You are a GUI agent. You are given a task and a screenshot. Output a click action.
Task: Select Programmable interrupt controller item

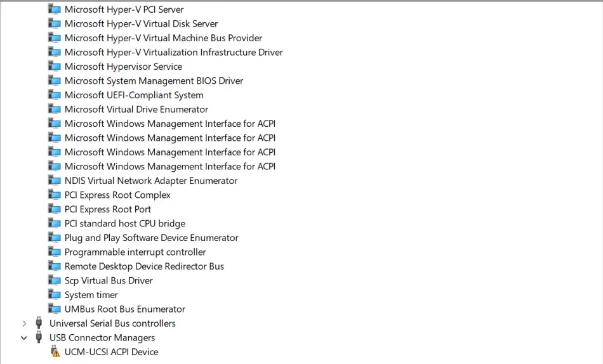click(x=135, y=252)
